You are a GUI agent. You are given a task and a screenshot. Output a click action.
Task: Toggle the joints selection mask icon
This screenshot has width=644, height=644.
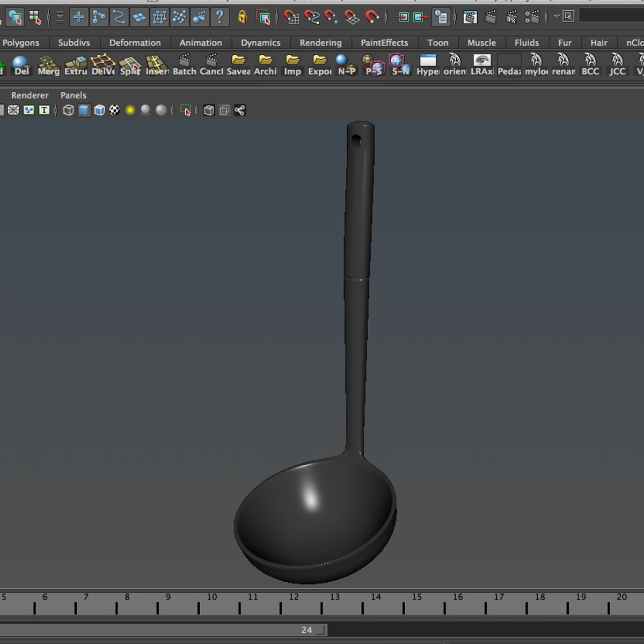click(x=99, y=17)
